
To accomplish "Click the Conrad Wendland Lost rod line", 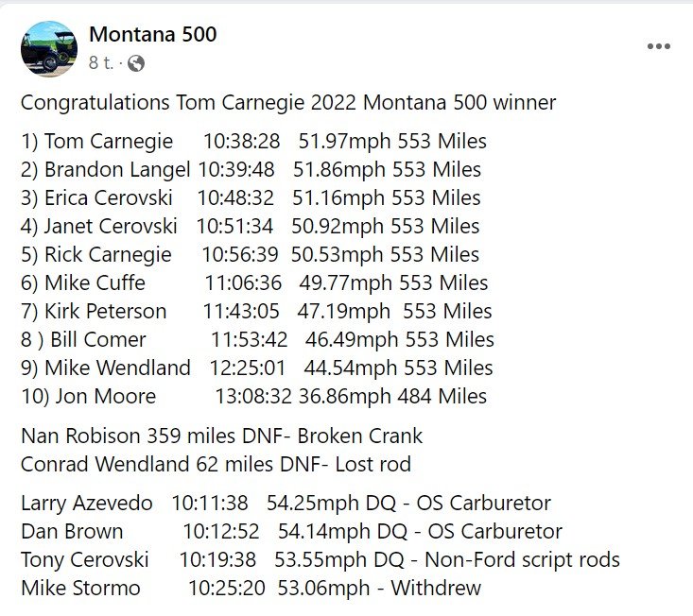I will [x=216, y=465].
